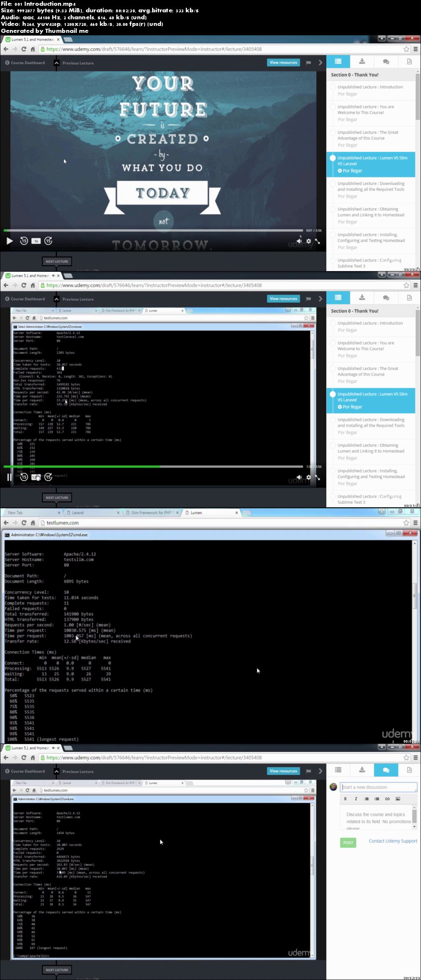
Task: Click the discussion text area's down scroll arrow
Action: click(414, 826)
